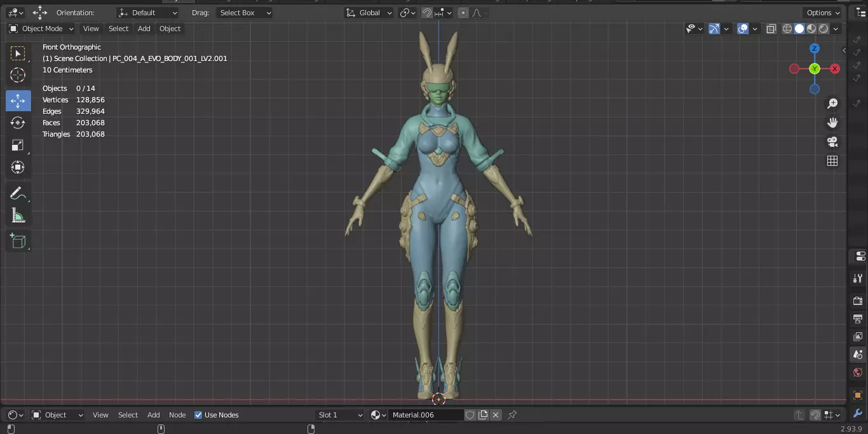Open the Scene properties tab
This screenshot has width=868, height=434.
tap(858, 355)
